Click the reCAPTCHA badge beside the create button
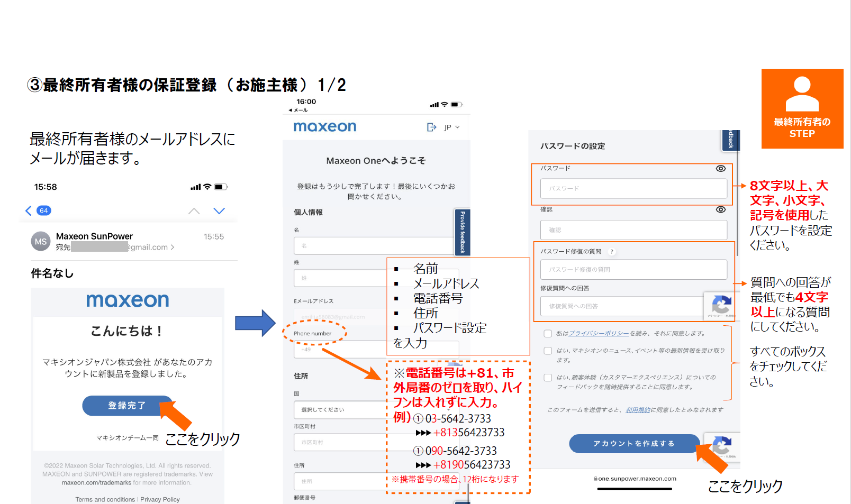Image resolution: width=851 pixels, height=504 pixels. [x=721, y=446]
